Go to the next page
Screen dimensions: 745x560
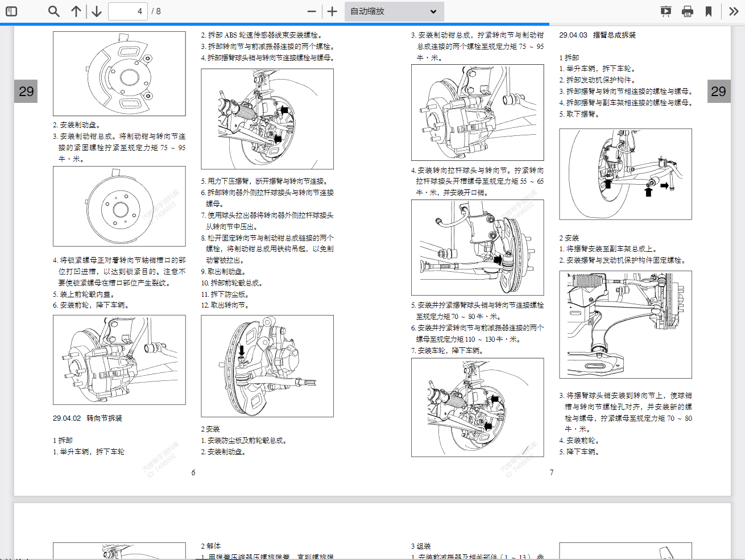[x=96, y=11]
